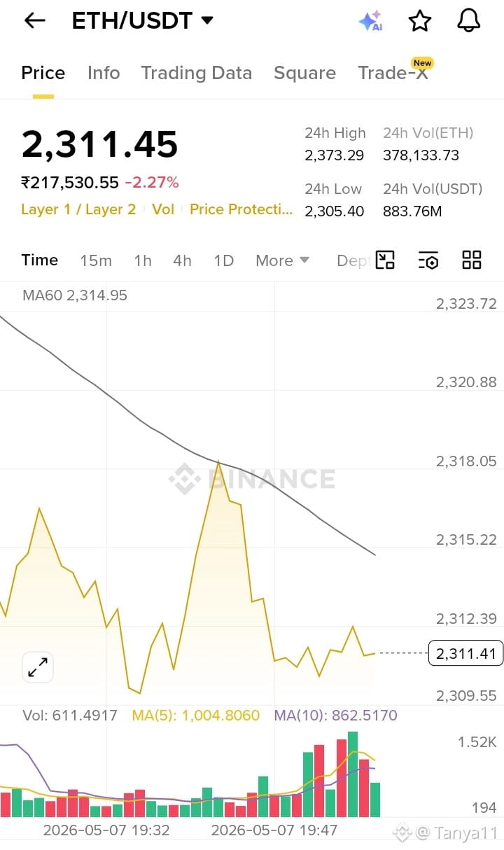Switch to the Info tab
504x850 pixels.
pos(104,73)
